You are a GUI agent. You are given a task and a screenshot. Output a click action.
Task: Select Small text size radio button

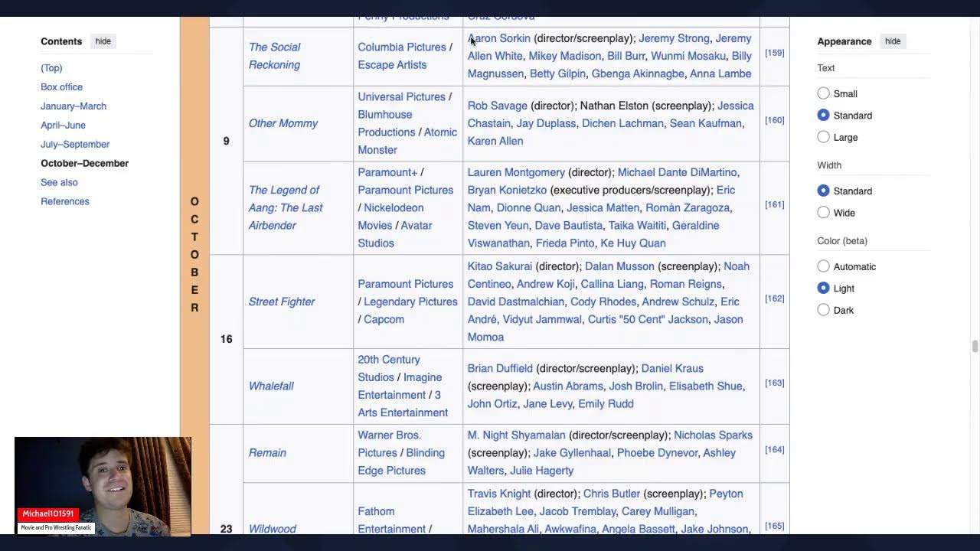(823, 93)
